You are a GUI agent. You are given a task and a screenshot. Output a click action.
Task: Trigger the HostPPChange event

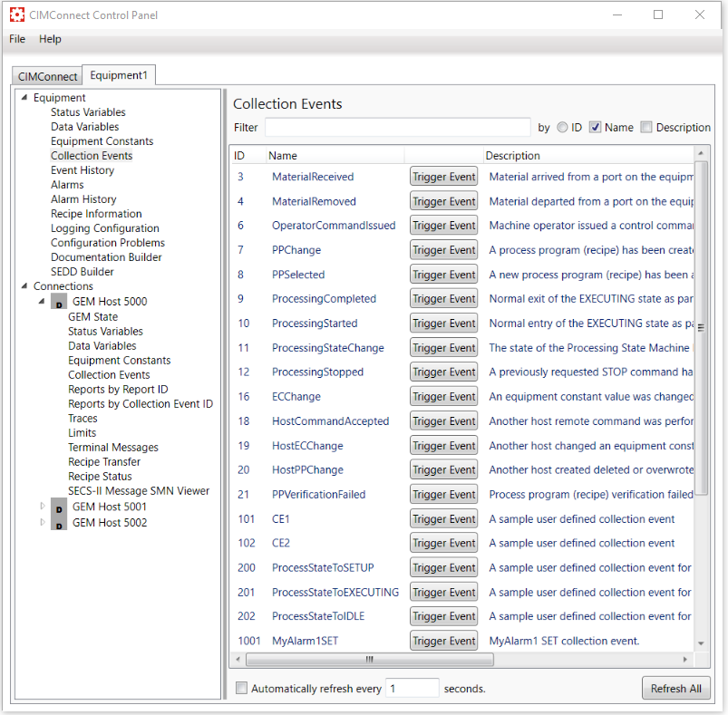point(444,470)
